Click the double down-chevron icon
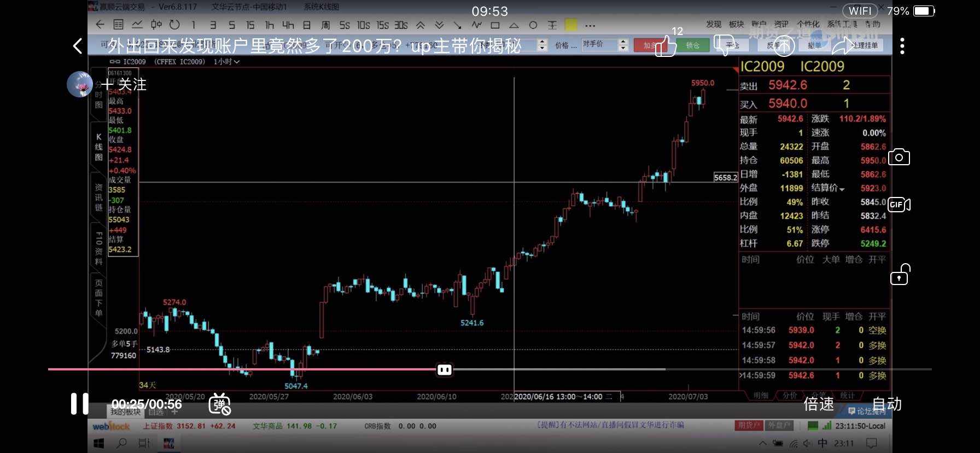The height and width of the screenshot is (453, 980). click(439, 25)
